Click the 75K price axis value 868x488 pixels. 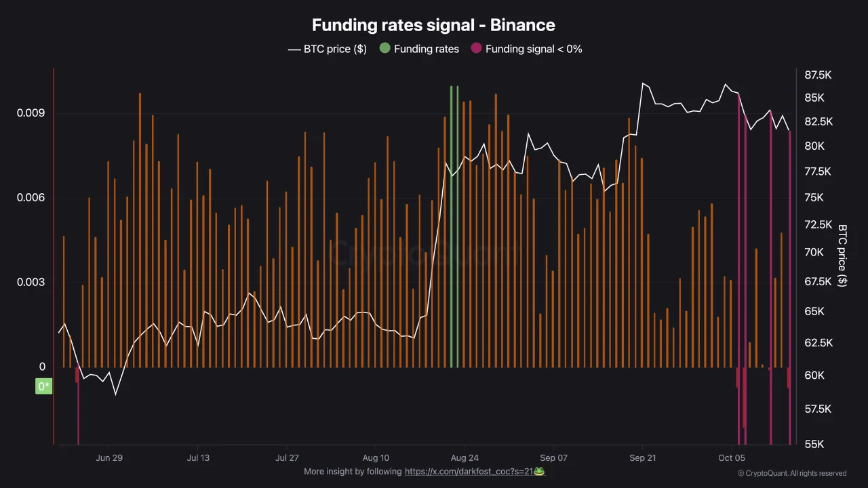point(814,197)
